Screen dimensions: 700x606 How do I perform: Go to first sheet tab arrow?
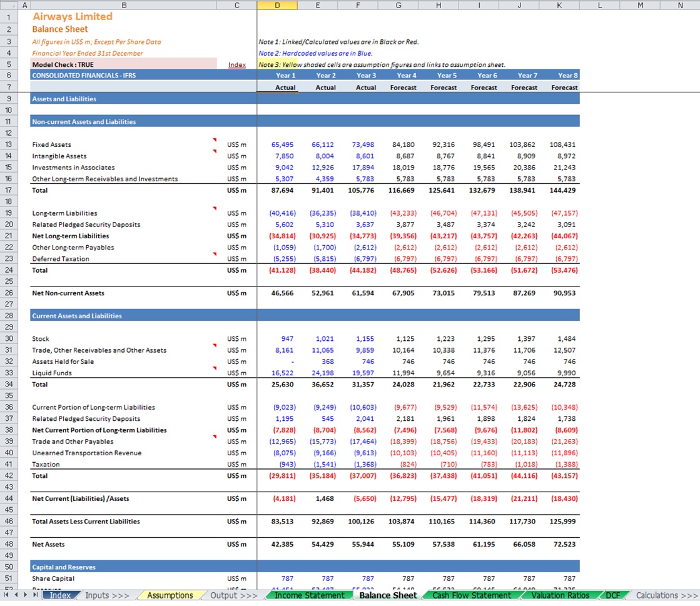click(6, 595)
